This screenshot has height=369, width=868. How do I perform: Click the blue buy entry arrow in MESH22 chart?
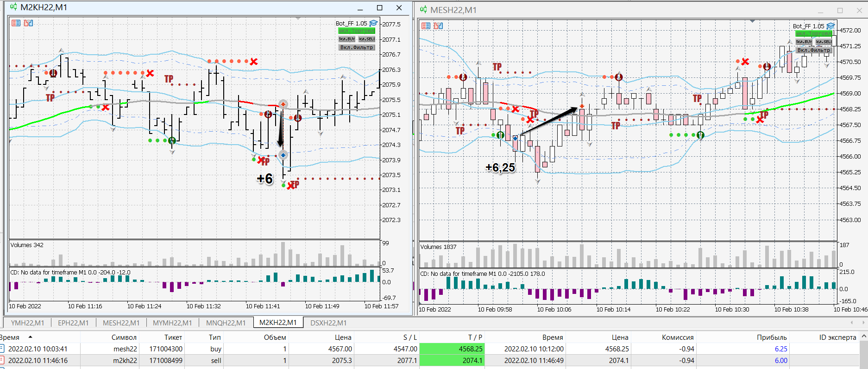coord(515,138)
